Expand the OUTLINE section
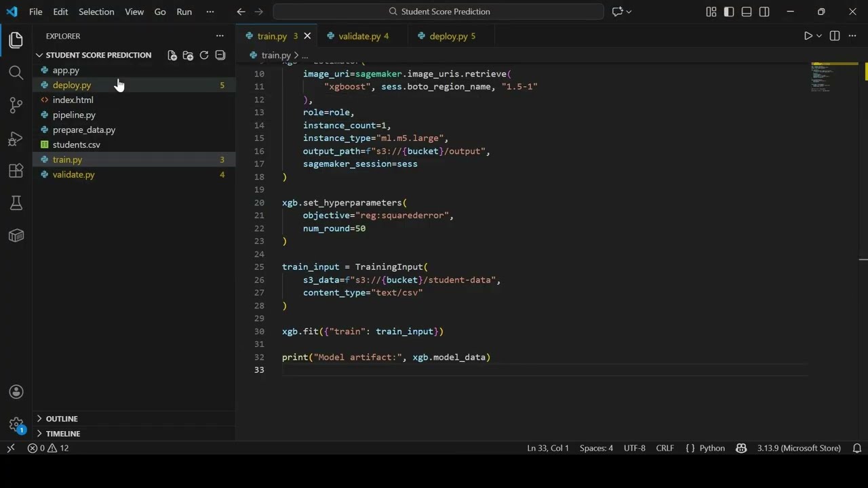The height and width of the screenshot is (488, 868). [62, 419]
